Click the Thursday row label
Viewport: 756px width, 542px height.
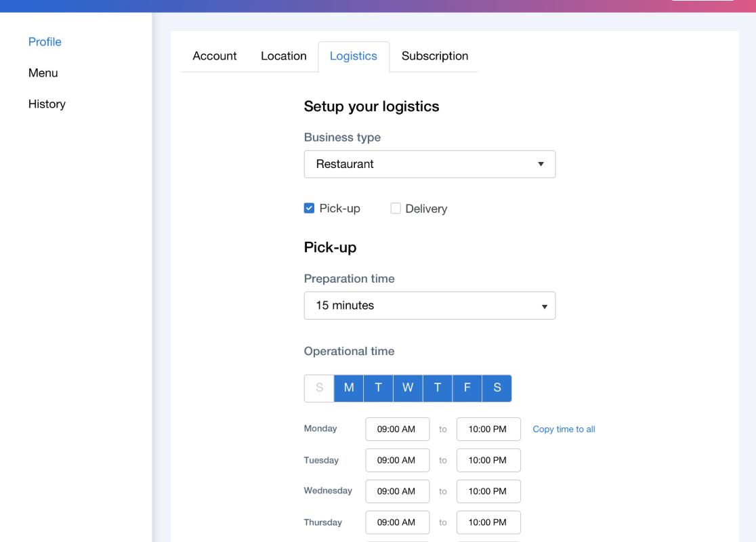(322, 522)
